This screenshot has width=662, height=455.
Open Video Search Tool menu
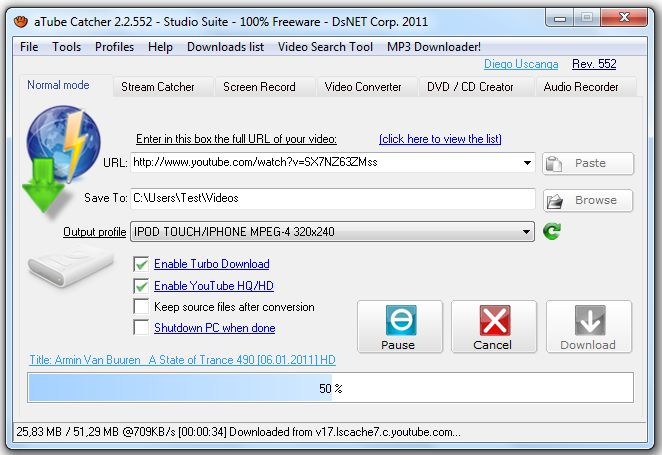(325, 47)
